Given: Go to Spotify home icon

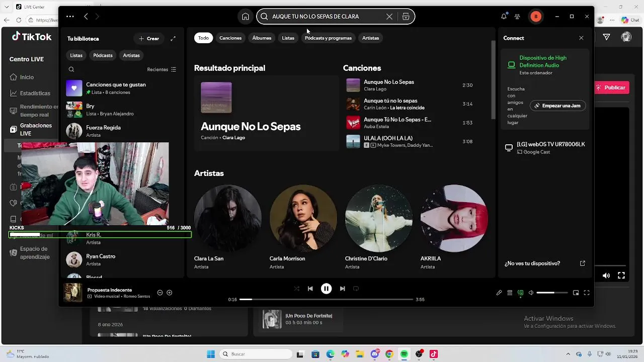Looking at the screenshot, I should pyautogui.click(x=246, y=17).
